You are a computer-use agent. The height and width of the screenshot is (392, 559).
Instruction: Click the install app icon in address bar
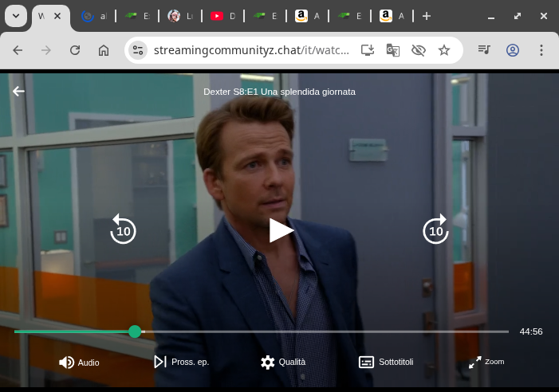368,50
